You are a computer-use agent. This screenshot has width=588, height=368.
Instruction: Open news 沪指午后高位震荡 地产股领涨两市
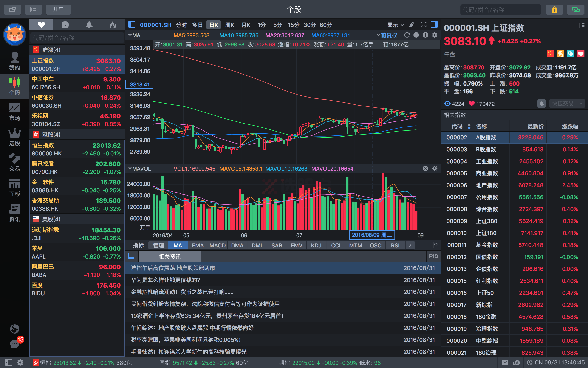point(283,268)
